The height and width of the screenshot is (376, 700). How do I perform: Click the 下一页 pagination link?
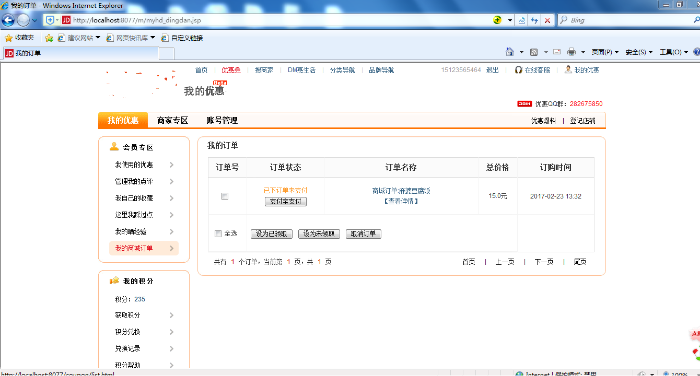(x=544, y=262)
